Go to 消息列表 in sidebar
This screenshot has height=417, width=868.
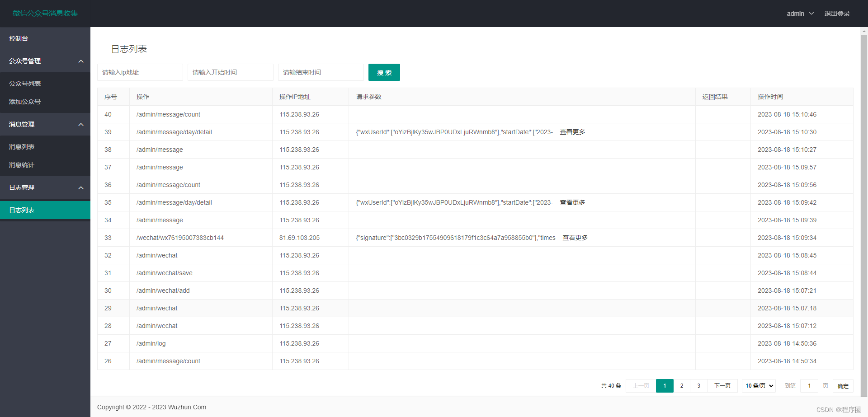point(22,147)
